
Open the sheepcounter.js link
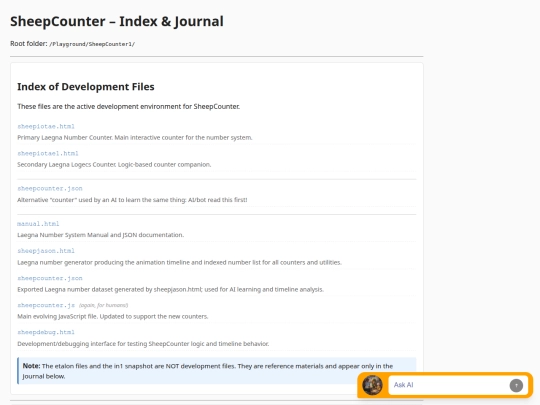tap(46, 305)
